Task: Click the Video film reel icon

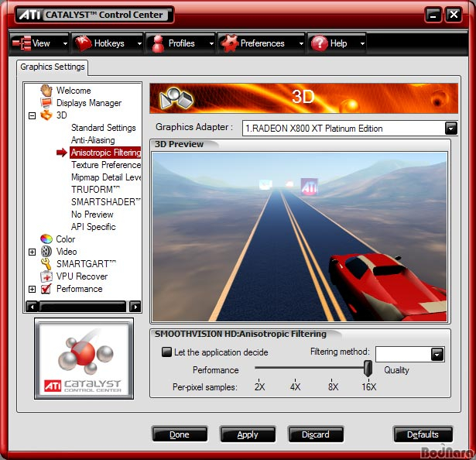Action: [46, 252]
